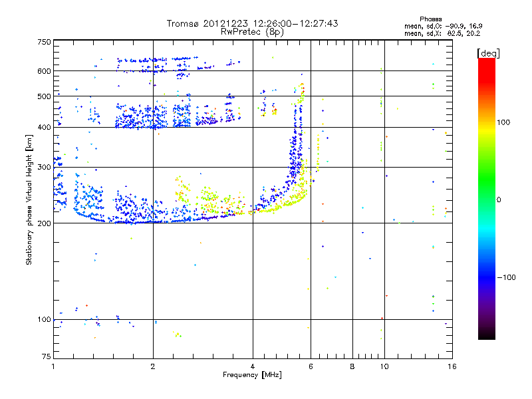
Task: Click the '500' y-axis tick label
Action: (44, 96)
